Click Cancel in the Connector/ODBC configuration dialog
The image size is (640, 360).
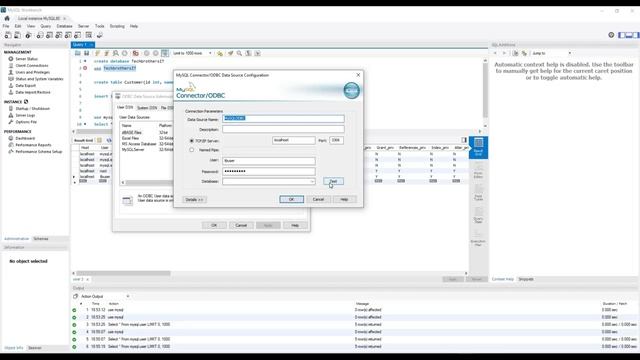[318, 199]
